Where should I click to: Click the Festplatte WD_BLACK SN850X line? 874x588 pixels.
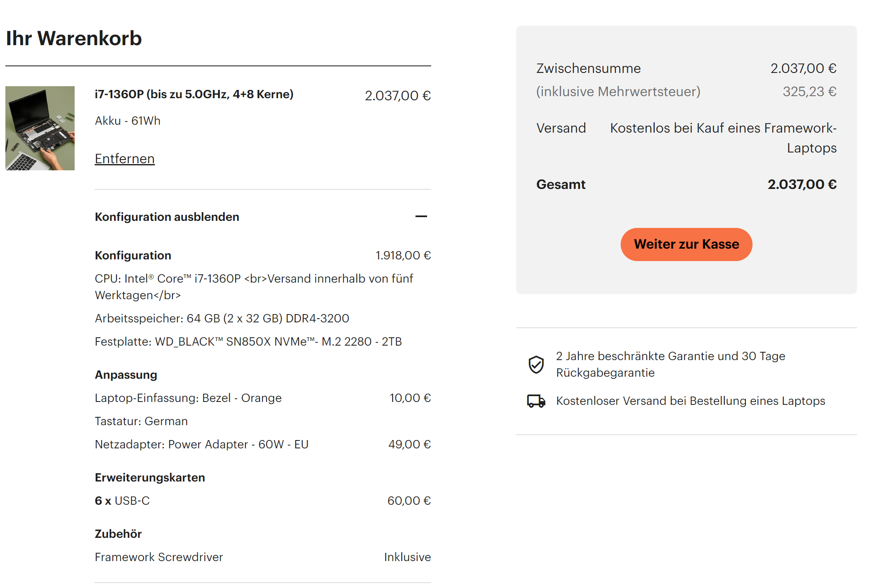(x=248, y=341)
